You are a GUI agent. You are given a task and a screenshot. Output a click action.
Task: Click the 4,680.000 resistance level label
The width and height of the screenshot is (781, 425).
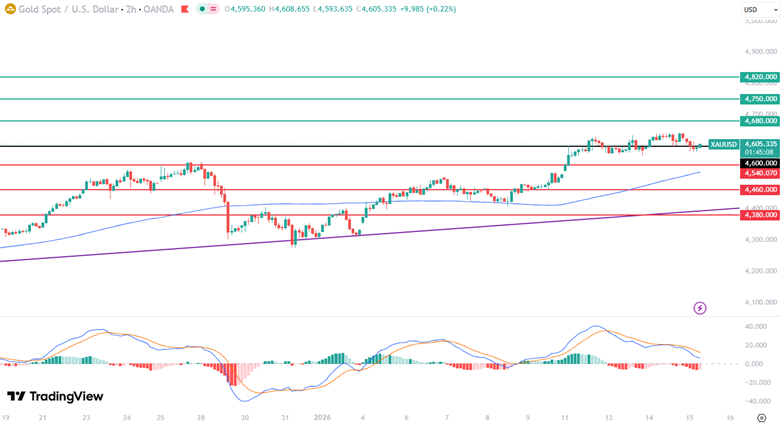[760, 121]
